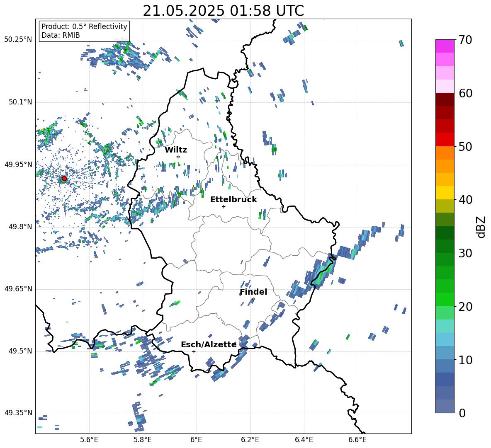
Task: Click the 49.8°N latitude label
Action: 20,227
